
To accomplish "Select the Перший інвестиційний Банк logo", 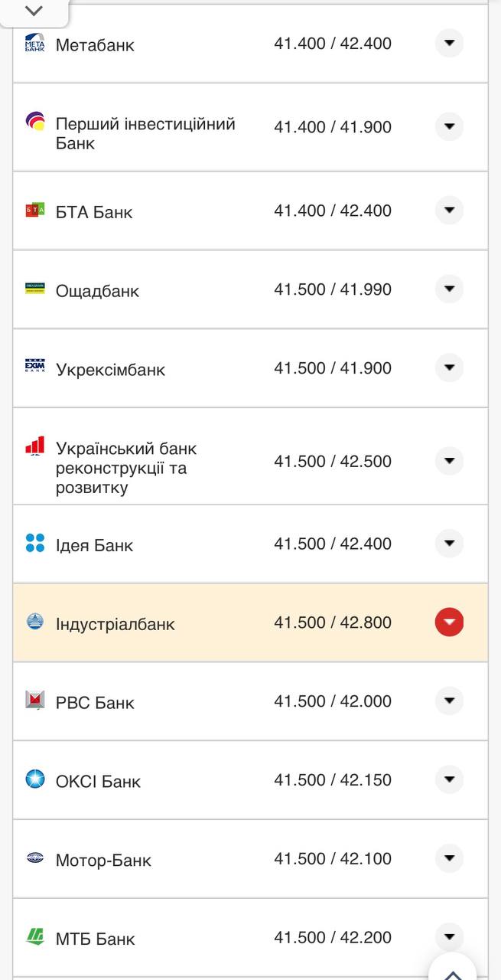I will point(34,119).
